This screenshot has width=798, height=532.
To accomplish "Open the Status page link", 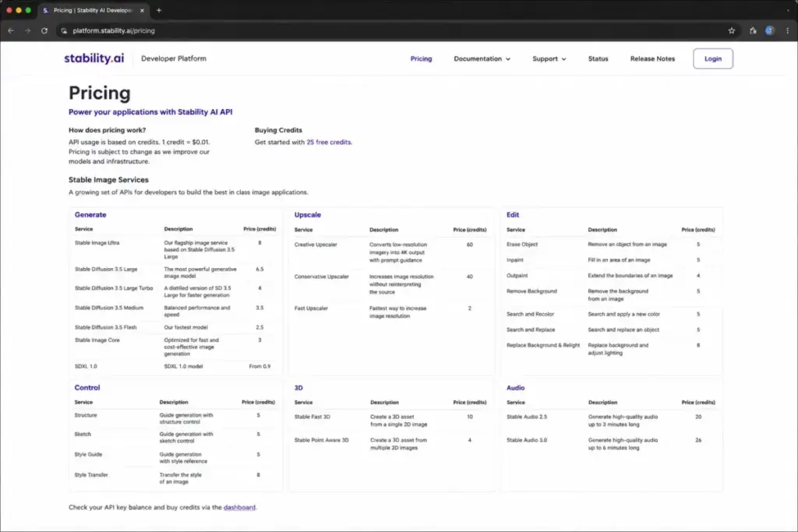I will click(598, 58).
